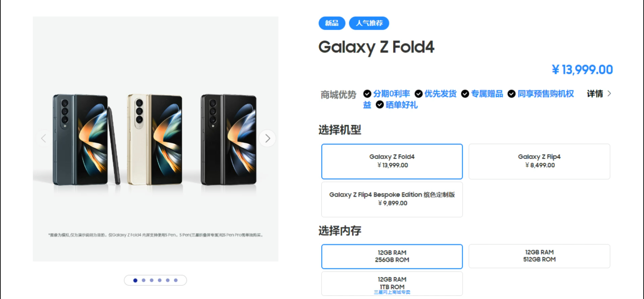Image resolution: width=644 pixels, height=299 pixels.
Task: Click the checkmark icon beside 同享预售购机权益
Action: point(512,94)
